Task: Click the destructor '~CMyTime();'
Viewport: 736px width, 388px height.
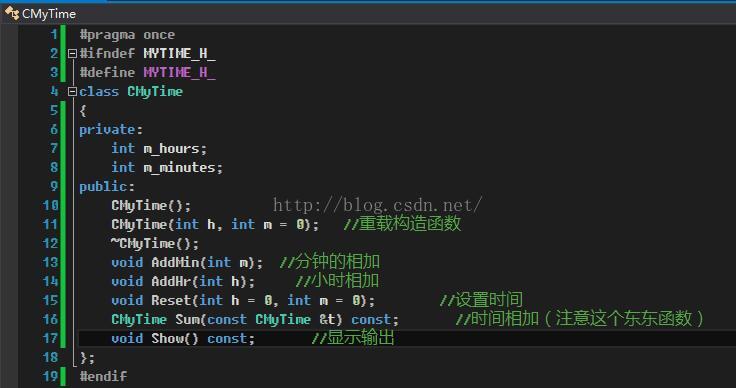Action: tap(155, 243)
